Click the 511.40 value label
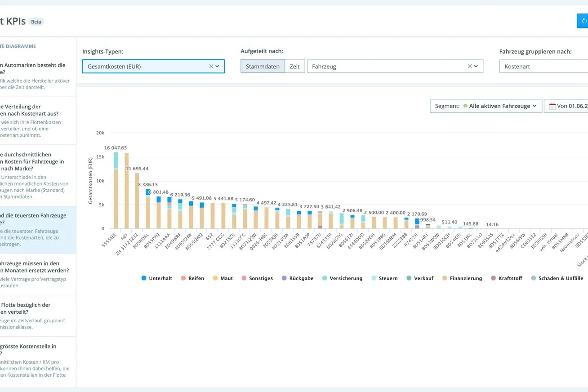This screenshot has width=588, height=392. click(x=450, y=222)
